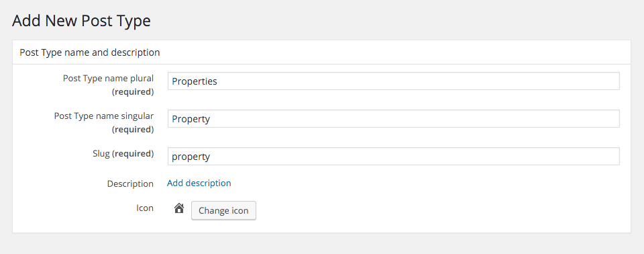Viewport: 644px width, 254px height.
Task: Click the 'Icon' row label
Action: [x=145, y=208]
